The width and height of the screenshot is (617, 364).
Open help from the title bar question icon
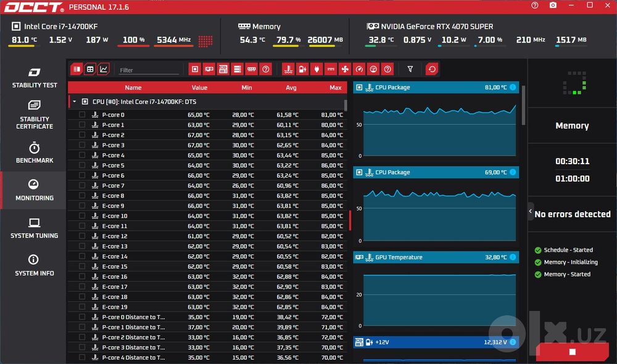coord(535,6)
